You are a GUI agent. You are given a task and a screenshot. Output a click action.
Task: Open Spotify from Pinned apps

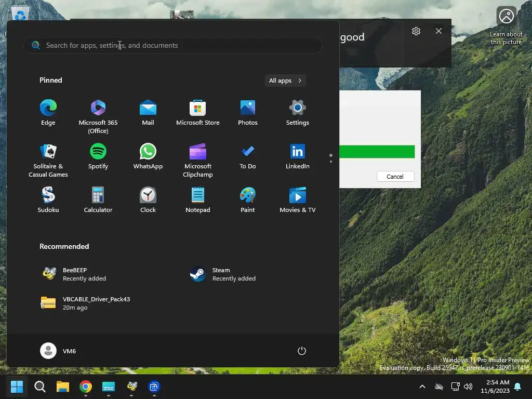[98, 157]
